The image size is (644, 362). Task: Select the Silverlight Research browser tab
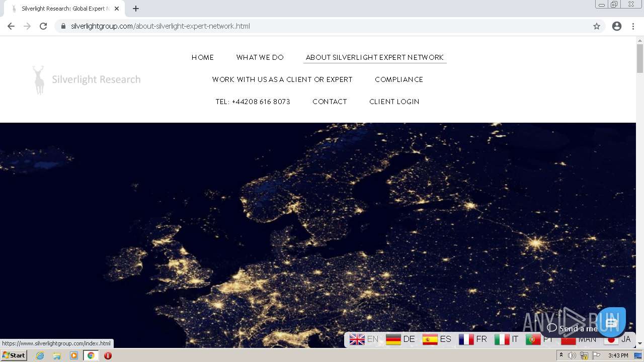point(64,9)
